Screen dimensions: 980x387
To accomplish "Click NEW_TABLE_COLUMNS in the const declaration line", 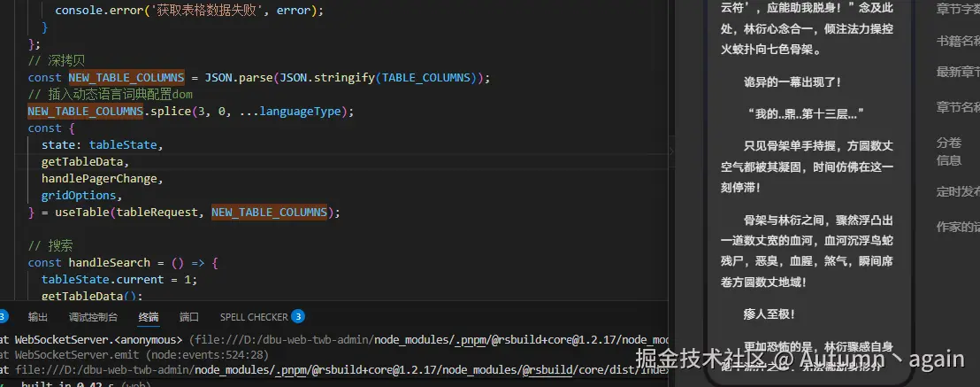I will point(126,78).
